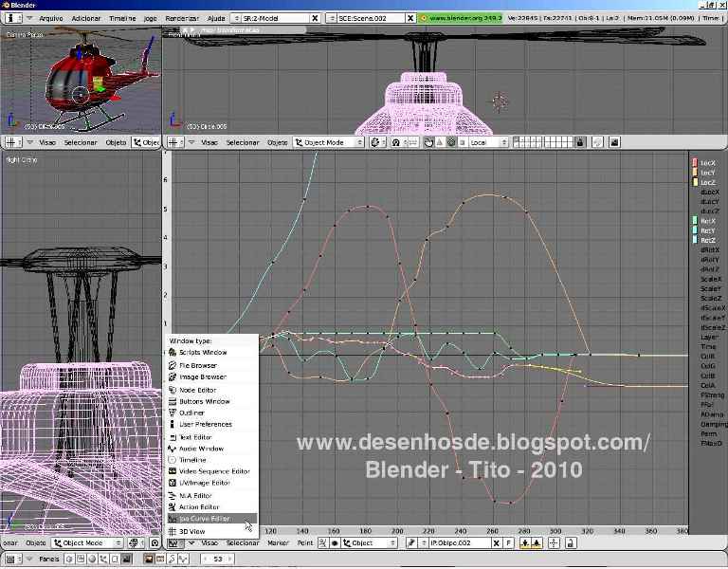Open draw type selector in main 3D view

[x=378, y=142]
